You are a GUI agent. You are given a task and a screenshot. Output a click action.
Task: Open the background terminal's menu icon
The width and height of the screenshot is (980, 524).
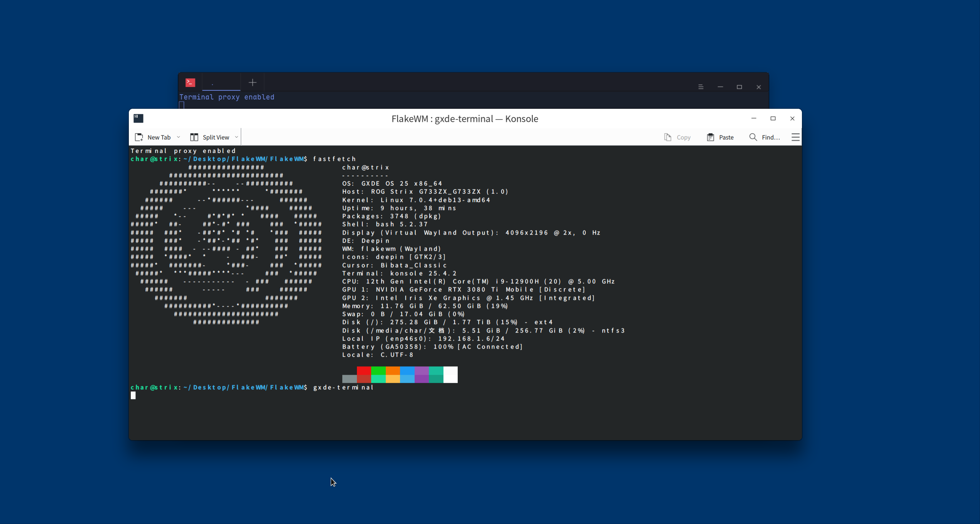click(x=701, y=87)
